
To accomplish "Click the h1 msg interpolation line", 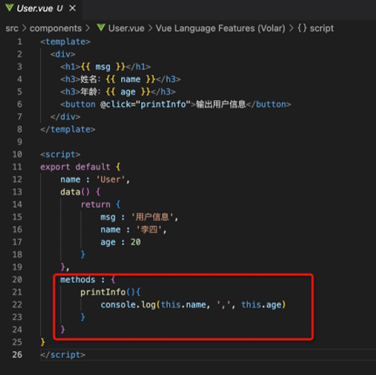I will click(x=105, y=67).
